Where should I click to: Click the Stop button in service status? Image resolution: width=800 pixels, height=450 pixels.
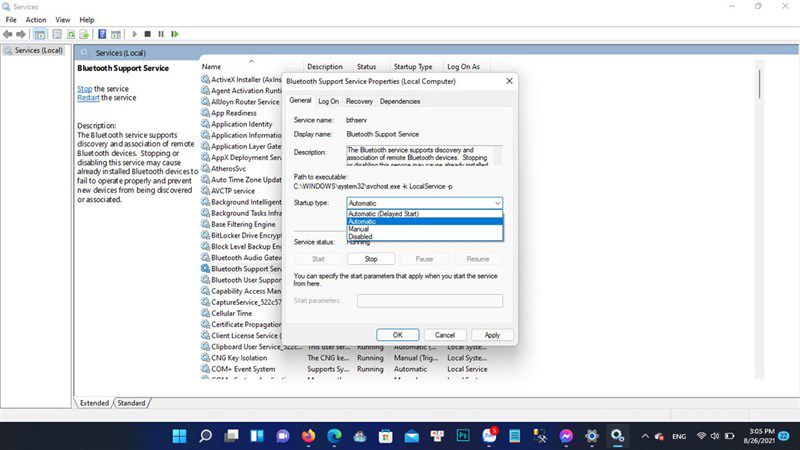371,259
